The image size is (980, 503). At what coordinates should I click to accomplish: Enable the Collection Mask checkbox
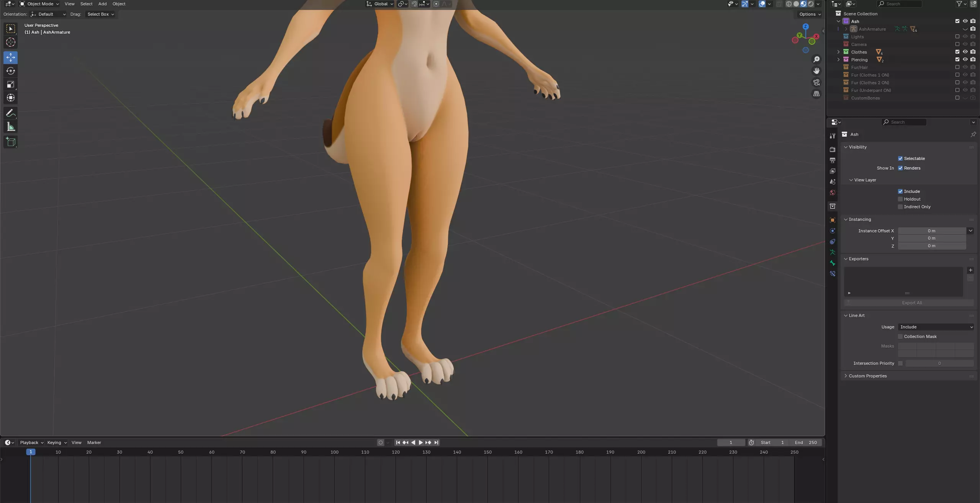click(x=900, y=336)
